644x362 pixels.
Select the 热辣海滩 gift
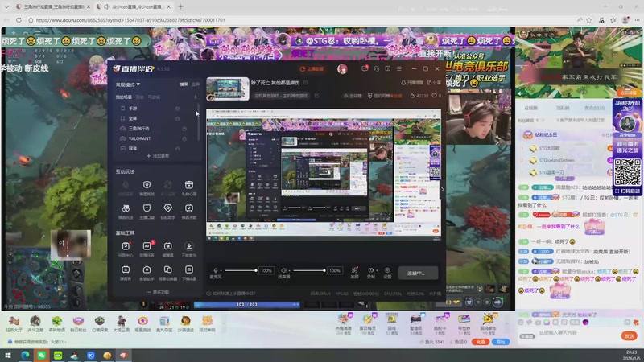click(344, 323)
